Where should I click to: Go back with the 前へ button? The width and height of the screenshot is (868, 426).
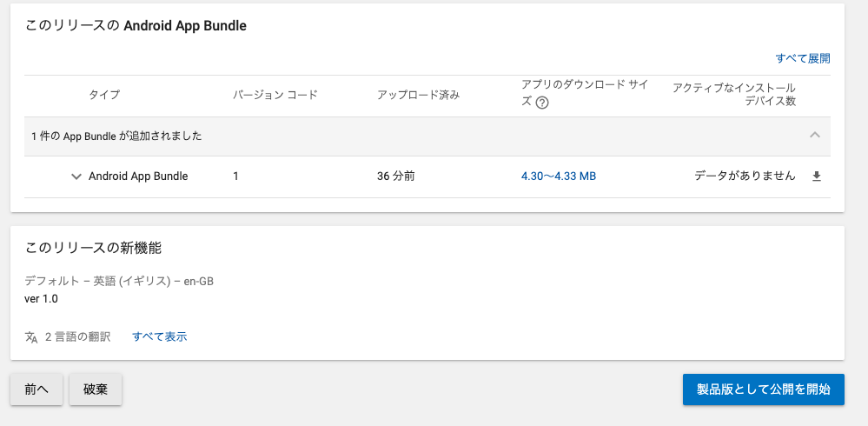pyautogui.click(x=36, y=389)
